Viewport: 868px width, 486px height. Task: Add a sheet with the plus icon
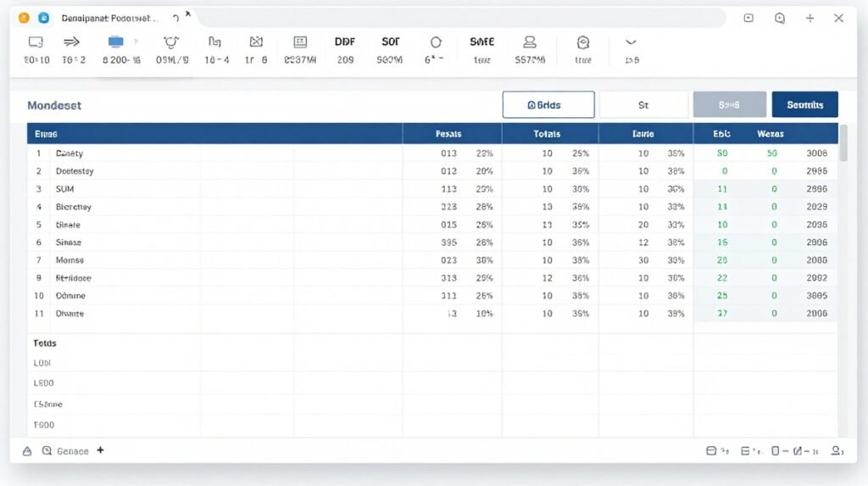point(100,450)
